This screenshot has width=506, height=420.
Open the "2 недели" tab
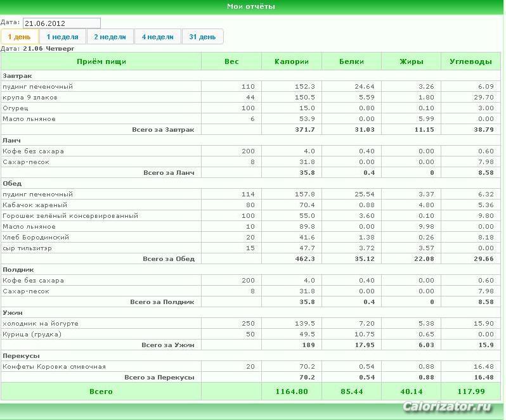pyautogui.click(x=110, y=36)
